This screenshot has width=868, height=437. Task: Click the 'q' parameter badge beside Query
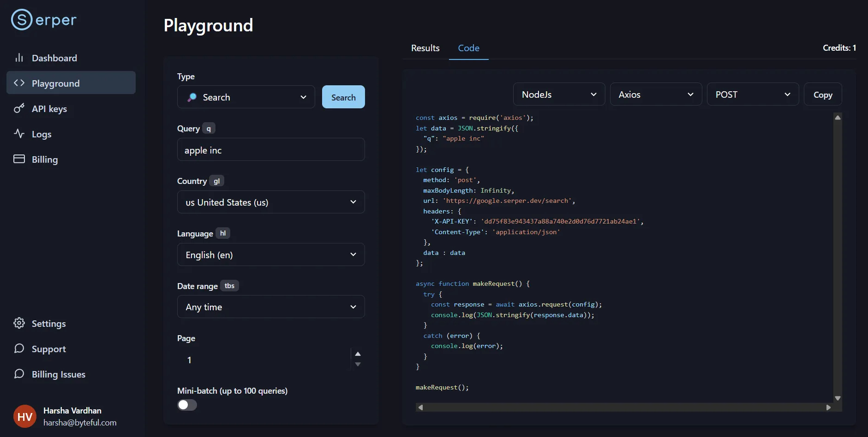209,129
